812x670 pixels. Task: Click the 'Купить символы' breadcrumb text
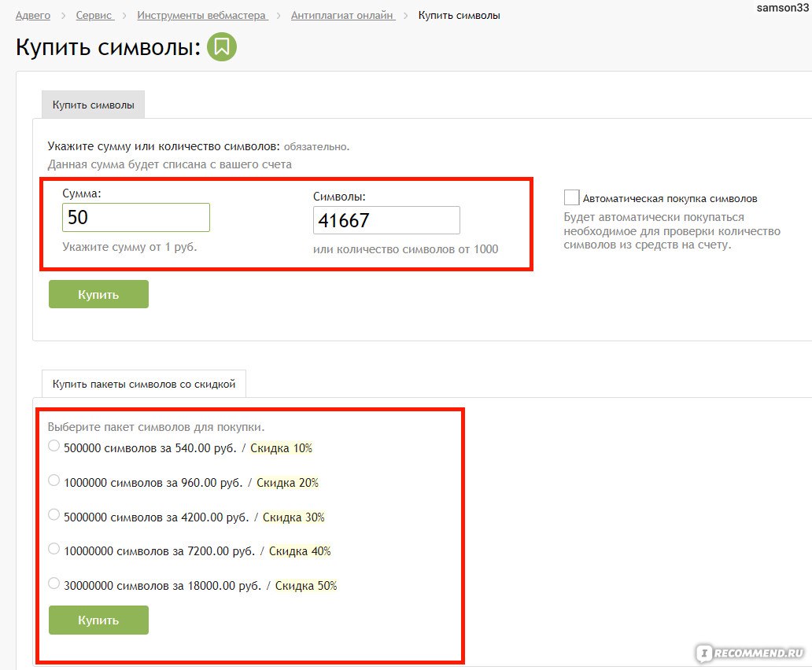(x=460, y=16)
